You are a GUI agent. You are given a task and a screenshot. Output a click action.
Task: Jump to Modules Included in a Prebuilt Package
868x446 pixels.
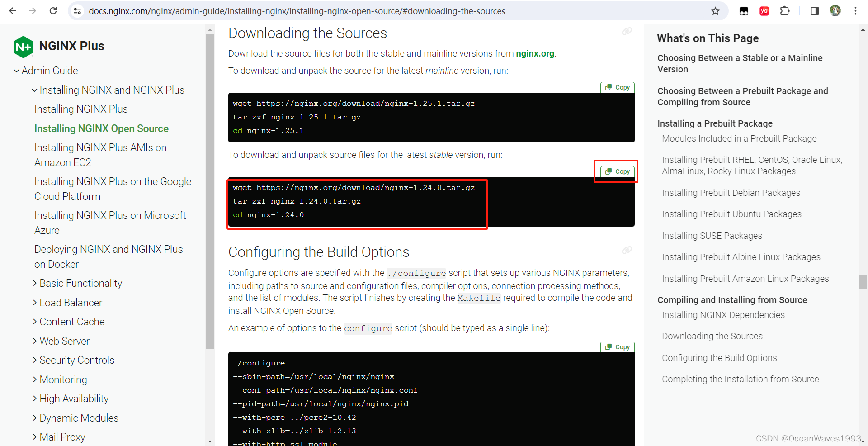(x=739, y=138)
